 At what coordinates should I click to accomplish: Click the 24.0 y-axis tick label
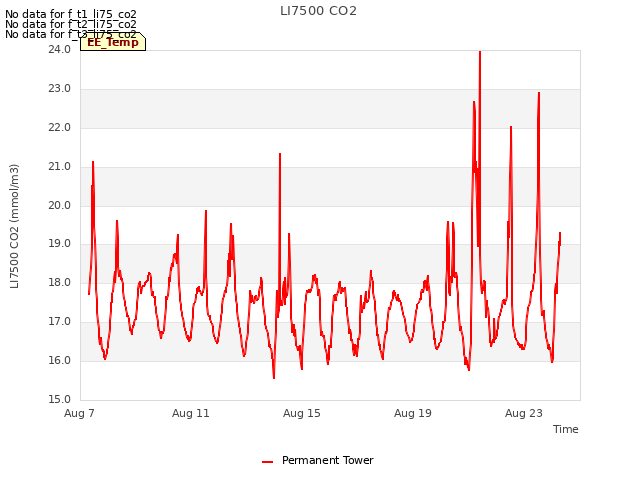60,49
